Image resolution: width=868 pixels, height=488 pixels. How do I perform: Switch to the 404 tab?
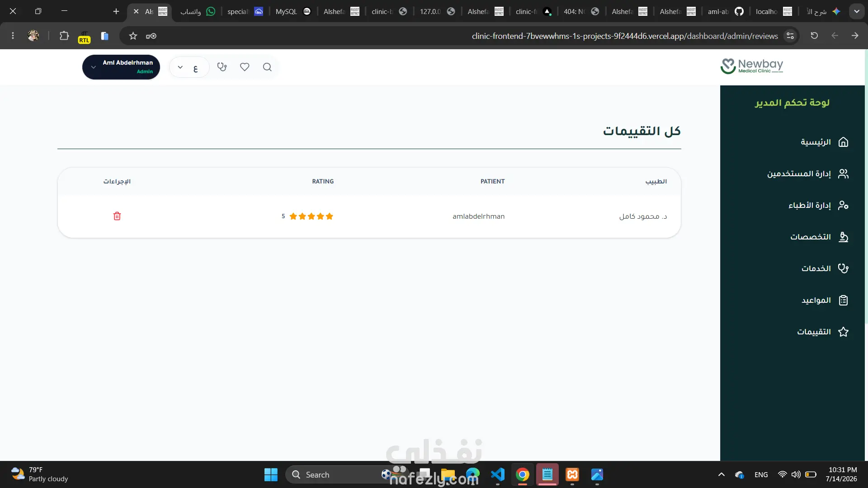581,11
